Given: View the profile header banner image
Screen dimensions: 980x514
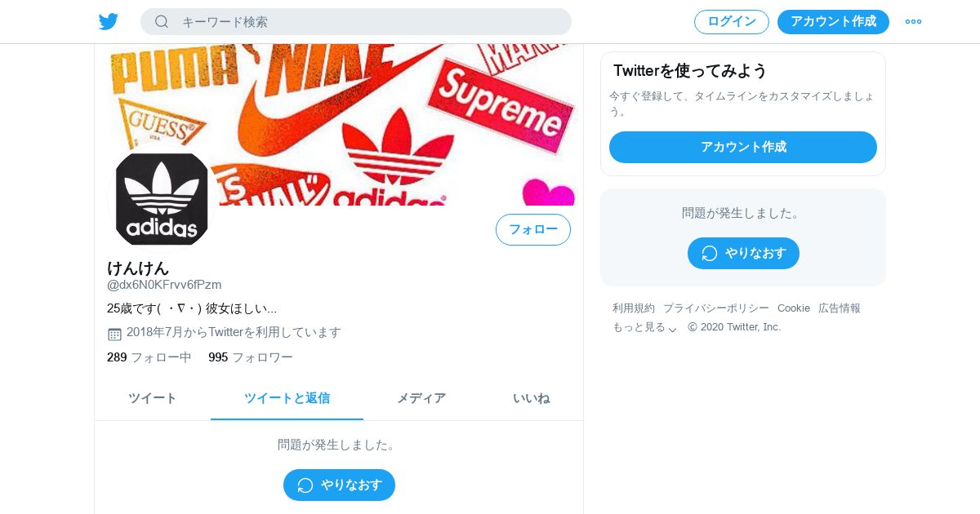Looking at the screenshot, I should (339, 125).
